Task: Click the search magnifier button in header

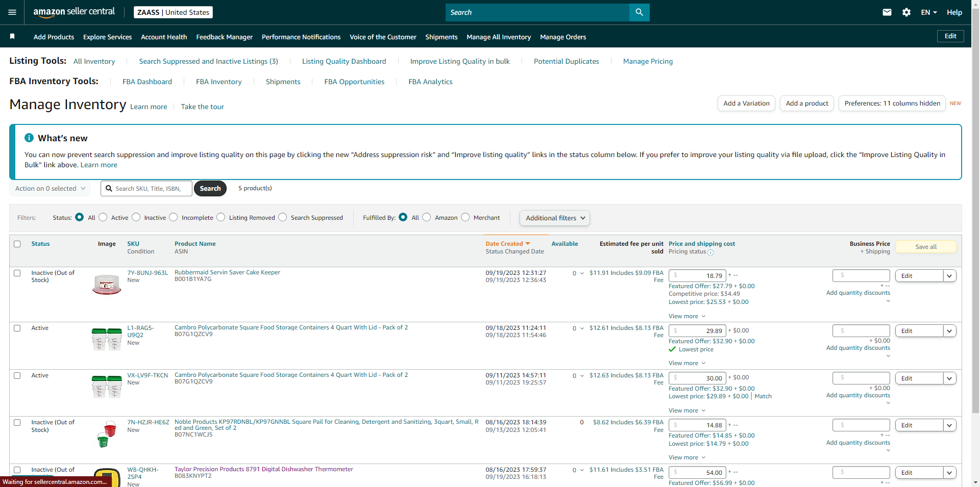Action: [x=639, y=12]
